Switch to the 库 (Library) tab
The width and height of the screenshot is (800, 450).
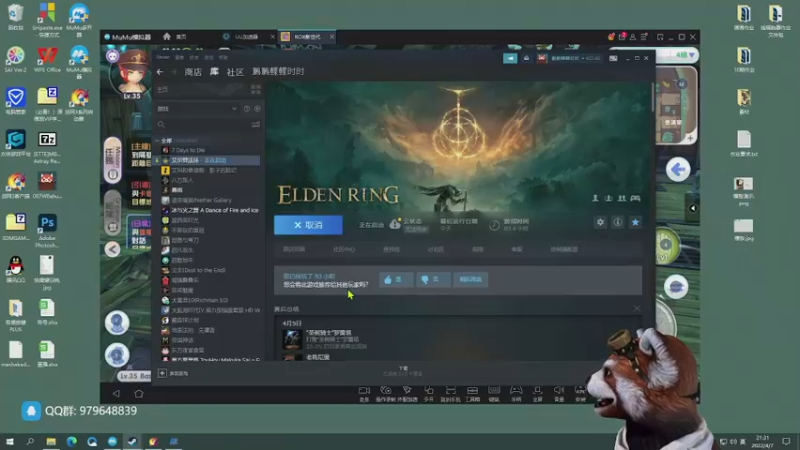pyautogui.click(x=214, y=71)
